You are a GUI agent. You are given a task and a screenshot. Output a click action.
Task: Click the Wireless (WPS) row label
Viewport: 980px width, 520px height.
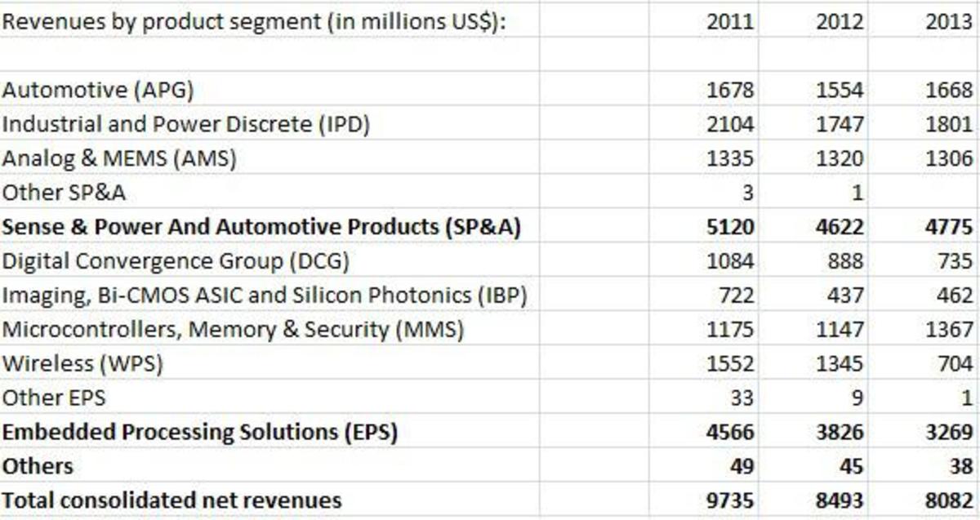[82, 364]
